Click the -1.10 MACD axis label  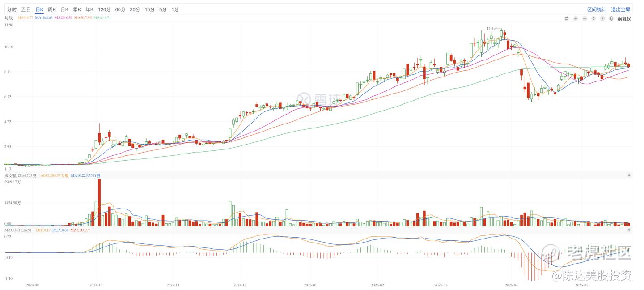(x=8, y=278)
